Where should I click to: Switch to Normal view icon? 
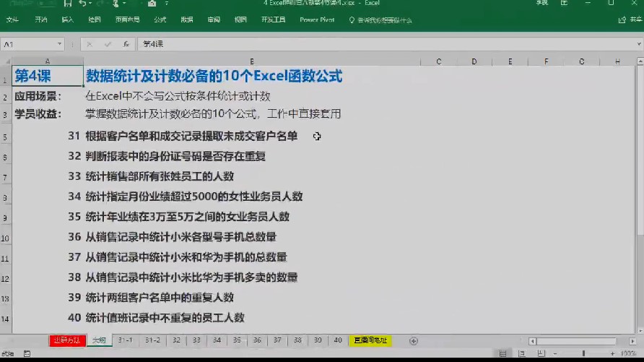(502, 353)
